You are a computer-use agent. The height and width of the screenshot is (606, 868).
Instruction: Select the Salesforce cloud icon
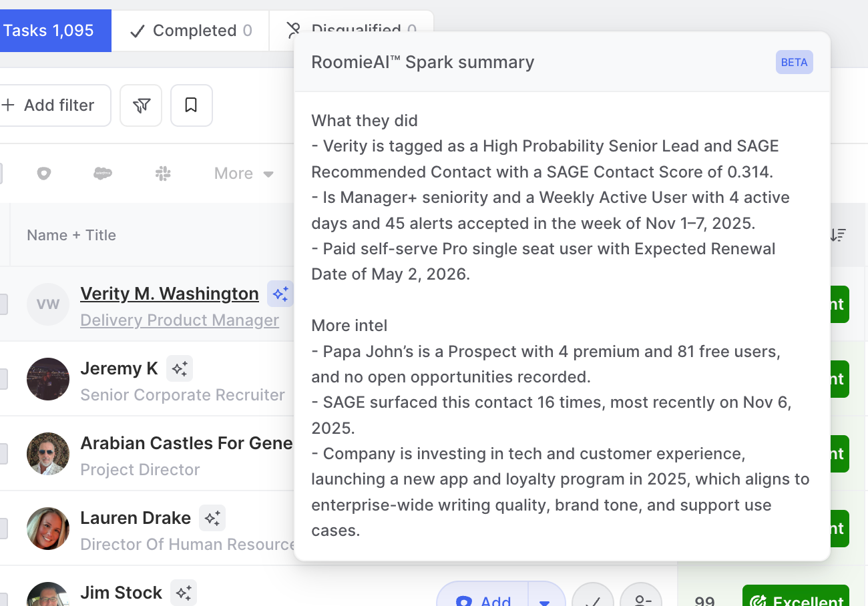pyautogui.click(x=103, y=174)
